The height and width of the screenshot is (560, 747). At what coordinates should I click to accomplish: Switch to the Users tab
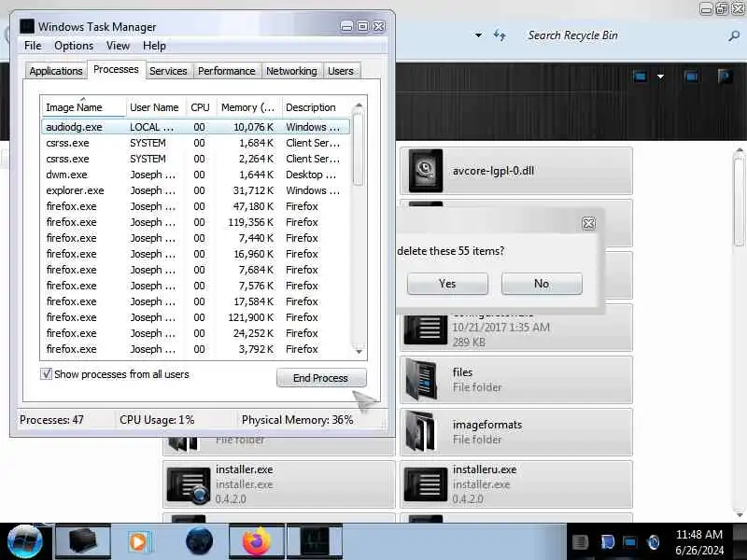click(341, 71)
